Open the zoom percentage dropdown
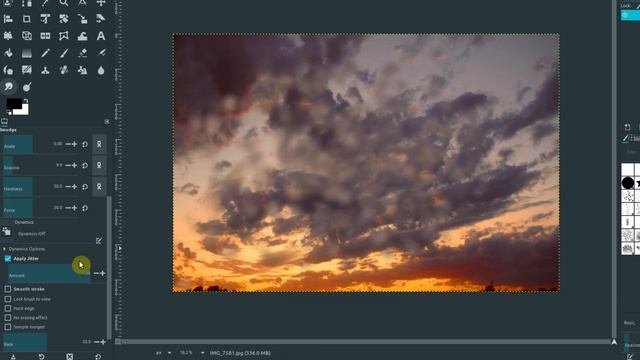The width and height of the screenshot is (640, 360). [202, 353]
